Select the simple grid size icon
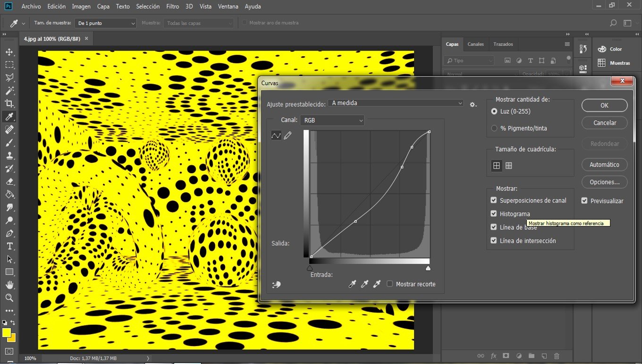This screenshot has height=364, width=642. click(x=496, y=166)
